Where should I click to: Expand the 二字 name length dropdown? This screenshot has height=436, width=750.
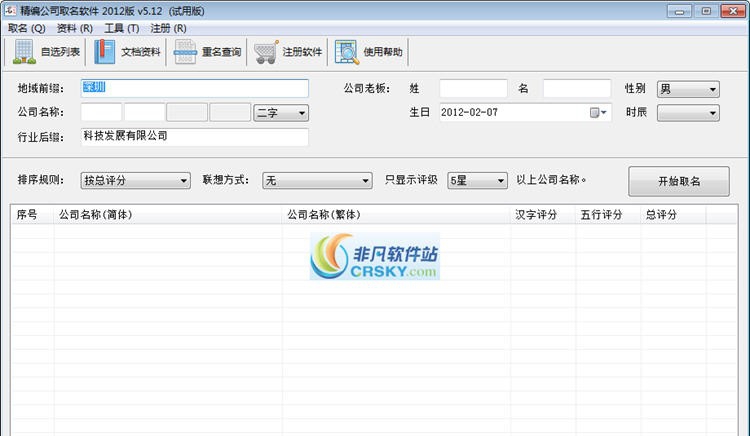[281, 113]
